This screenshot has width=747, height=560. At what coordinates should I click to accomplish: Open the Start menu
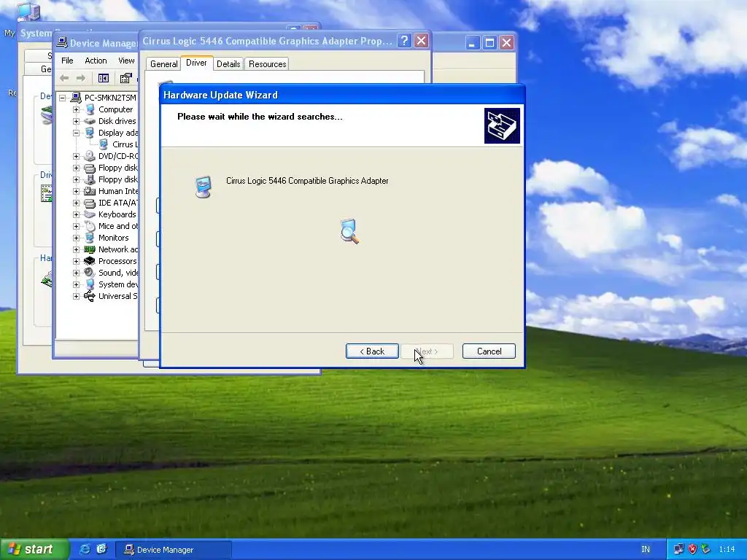34,550
